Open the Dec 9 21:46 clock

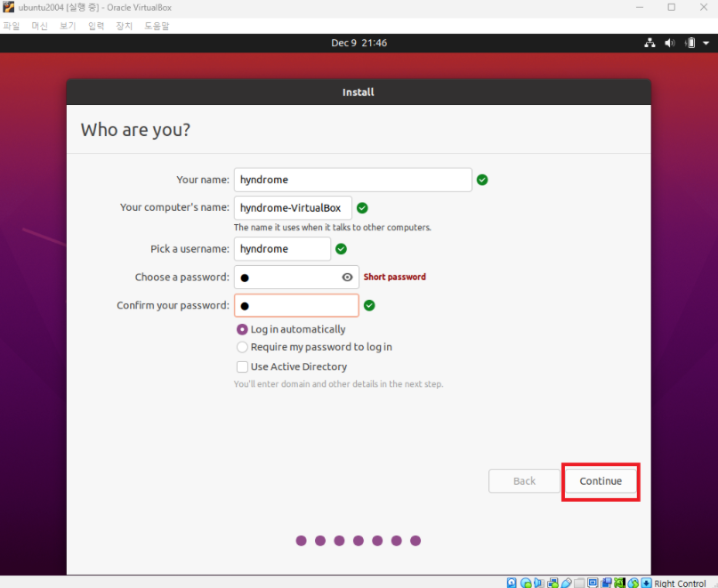coord(359,43)
